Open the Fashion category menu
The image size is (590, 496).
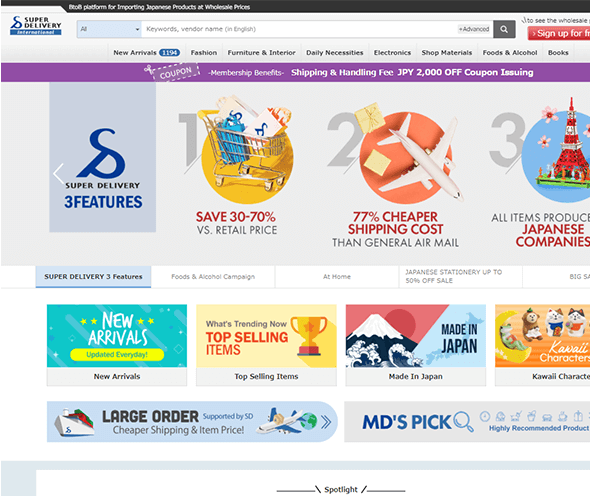[x=204, y=53]
